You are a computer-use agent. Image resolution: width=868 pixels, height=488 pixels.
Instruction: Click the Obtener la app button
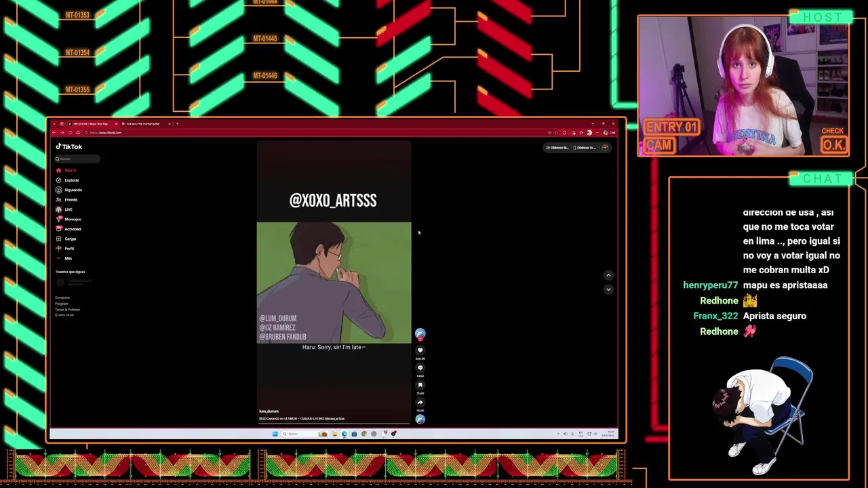click(585, 148)
